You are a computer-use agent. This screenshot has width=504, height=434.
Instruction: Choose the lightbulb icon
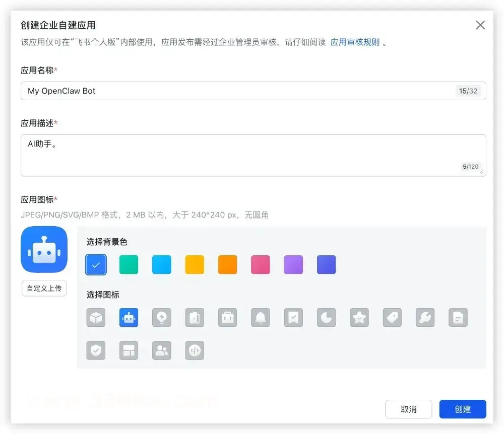click(x=161, y=317)
